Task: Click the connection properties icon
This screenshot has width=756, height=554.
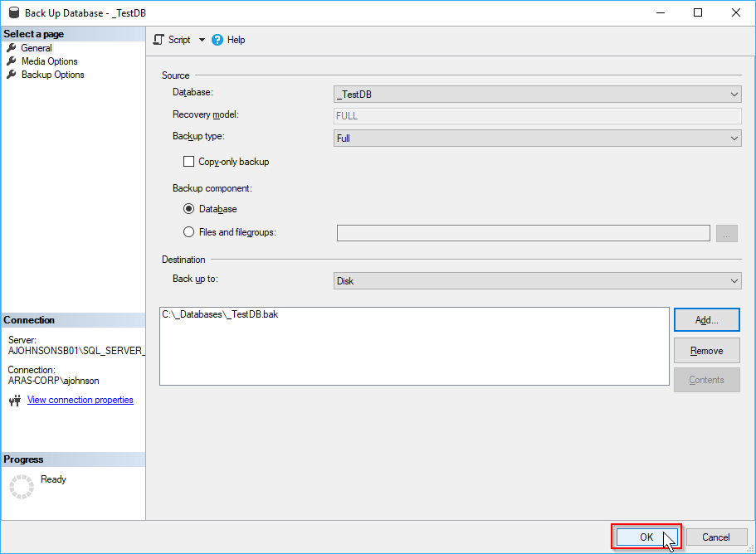Action: (14, 401)
